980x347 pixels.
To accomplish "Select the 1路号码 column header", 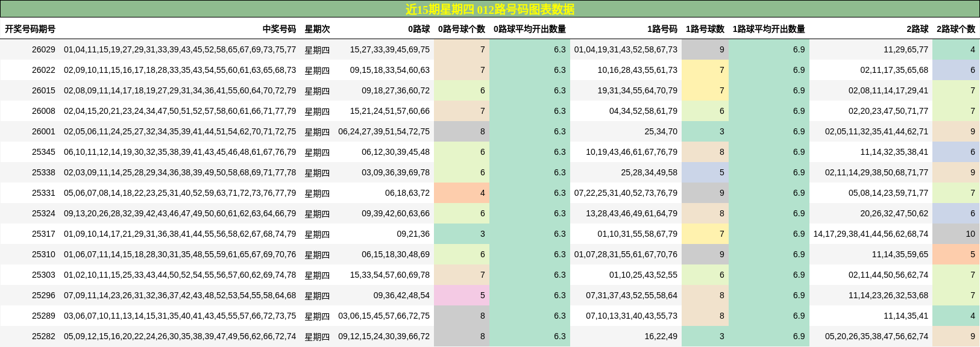I will (662, 29).
